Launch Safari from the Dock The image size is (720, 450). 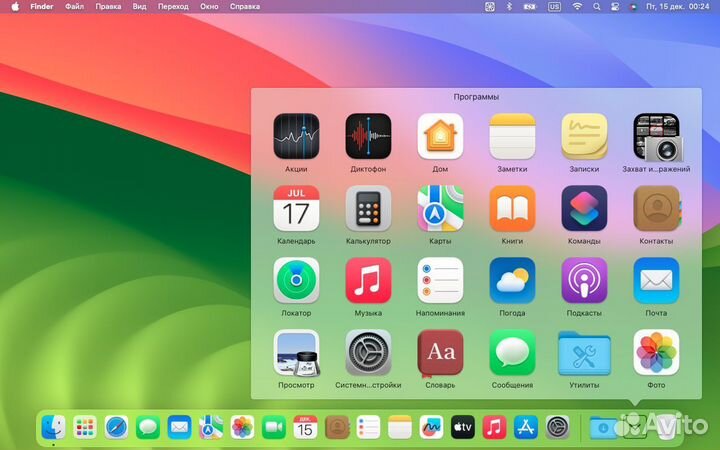[x=117, y=427]
